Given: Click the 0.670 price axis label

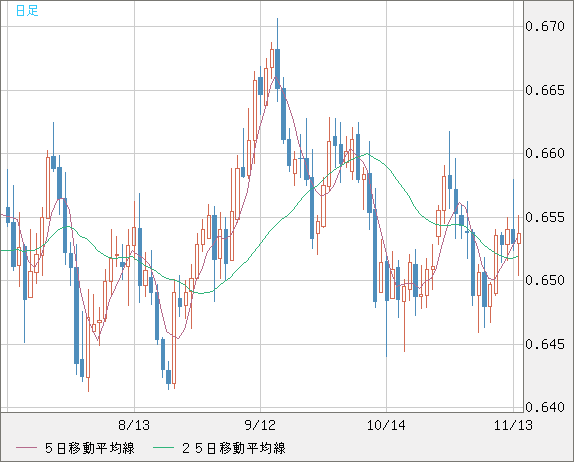Looking at the screenshot, I should coord(545,26).
